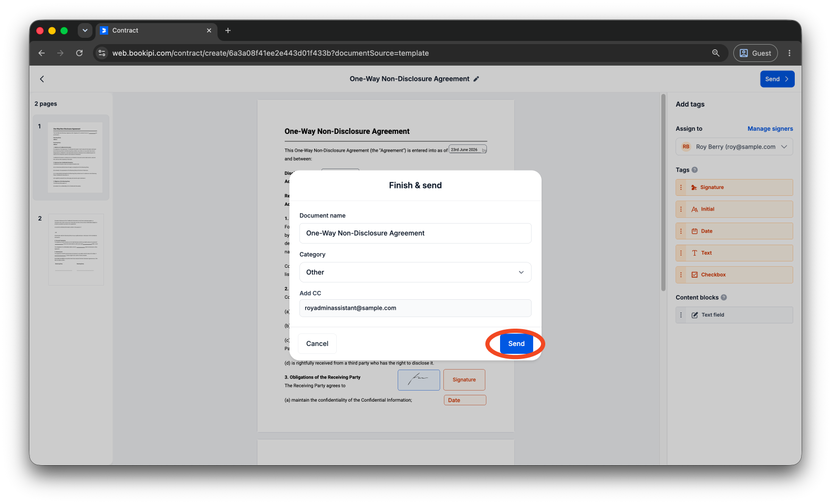Click the Add CC email field
The width and height of the screenshot is (831, 504).
415,308
